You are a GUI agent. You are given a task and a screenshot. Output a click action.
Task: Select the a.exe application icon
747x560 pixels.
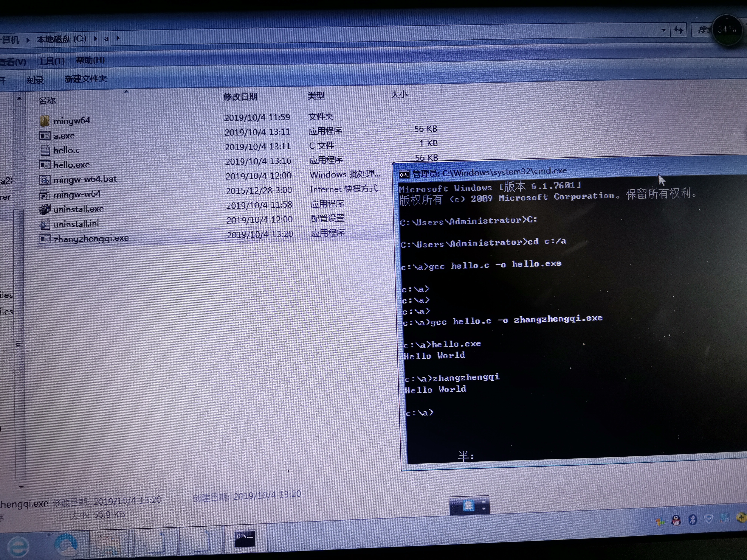point(45,135)
